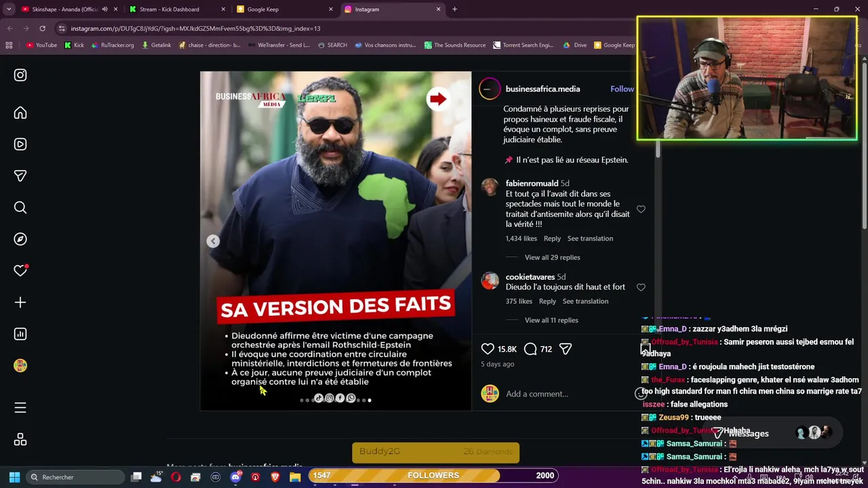Close the Instagram tab
Screen dimensions: 868x488
(438, 9)
